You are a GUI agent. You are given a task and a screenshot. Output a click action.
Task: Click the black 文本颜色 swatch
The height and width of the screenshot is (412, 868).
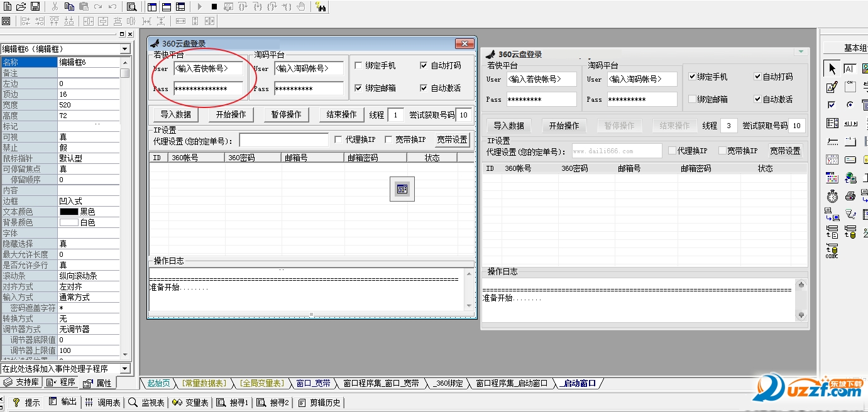click(69, 212)
